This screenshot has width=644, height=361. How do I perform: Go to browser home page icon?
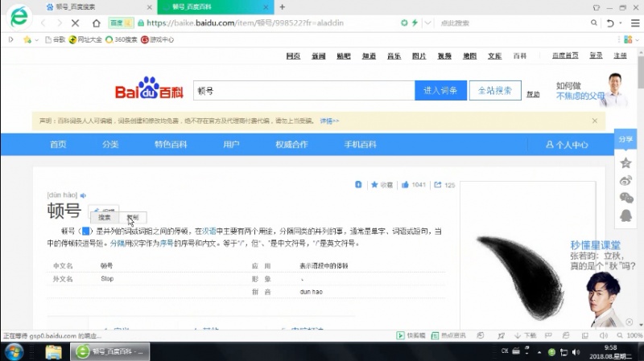pos(96,23)
